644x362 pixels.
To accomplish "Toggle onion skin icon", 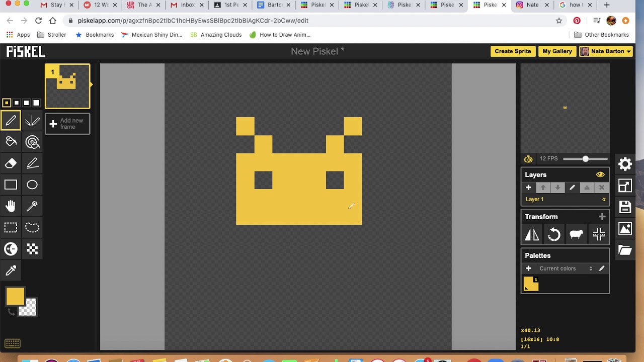I will click(x=528, y=159).
